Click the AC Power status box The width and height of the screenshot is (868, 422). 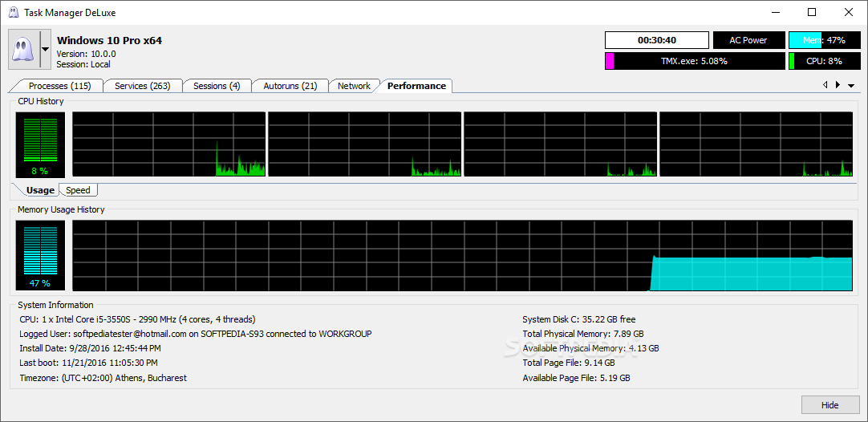pos(748,40)
